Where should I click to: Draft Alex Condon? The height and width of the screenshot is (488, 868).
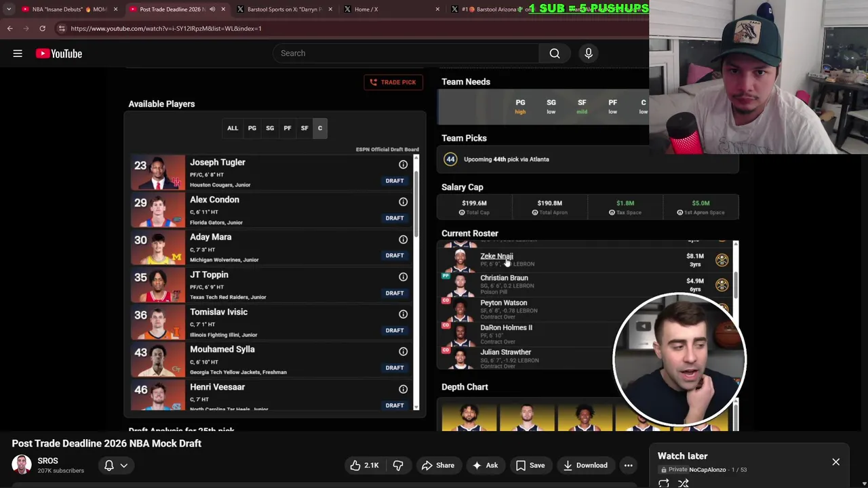click(x=395, y=218)
